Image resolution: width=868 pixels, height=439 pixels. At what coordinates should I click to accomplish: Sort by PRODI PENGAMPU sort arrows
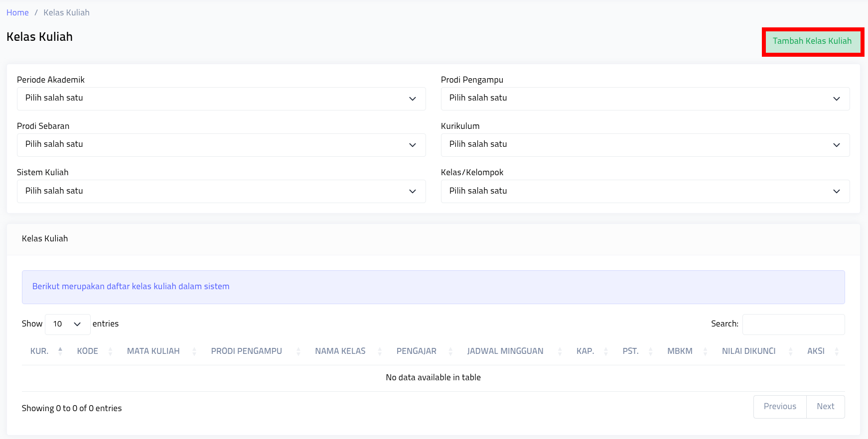[298, 351]
